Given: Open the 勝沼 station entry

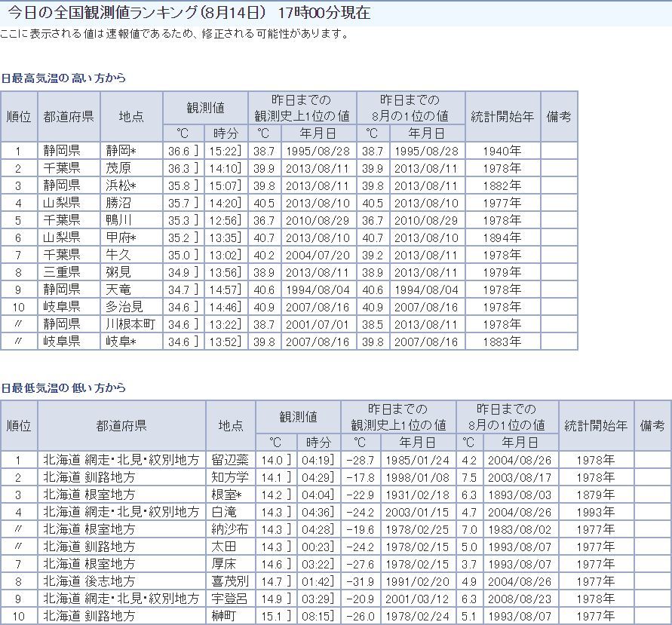Looking at the screenshot, I should coord(118,203).
